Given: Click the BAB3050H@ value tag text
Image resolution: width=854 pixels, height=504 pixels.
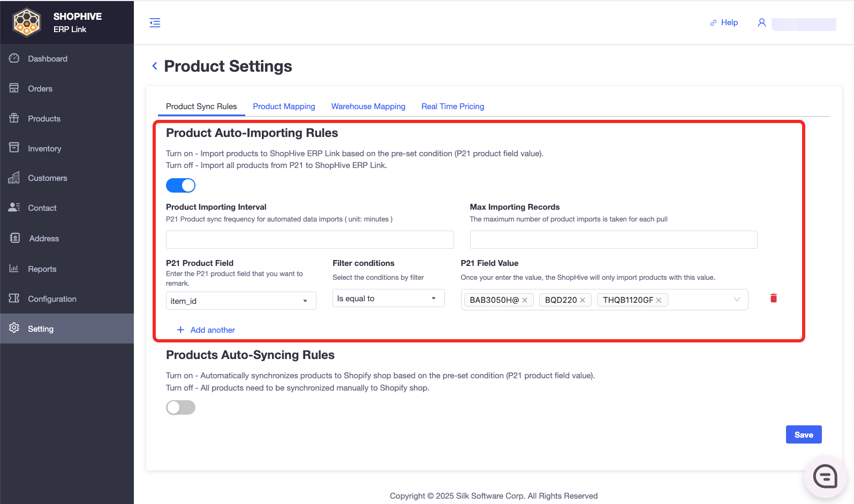Looking at the screenshot, I should [x=494, y=300].
